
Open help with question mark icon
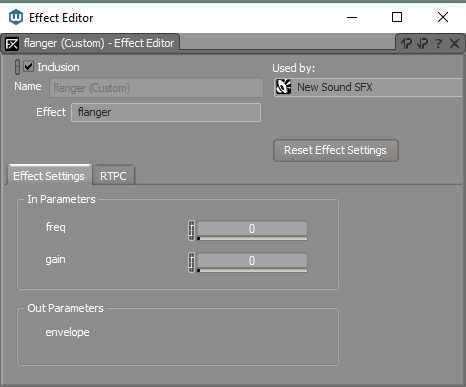[438, 43]
